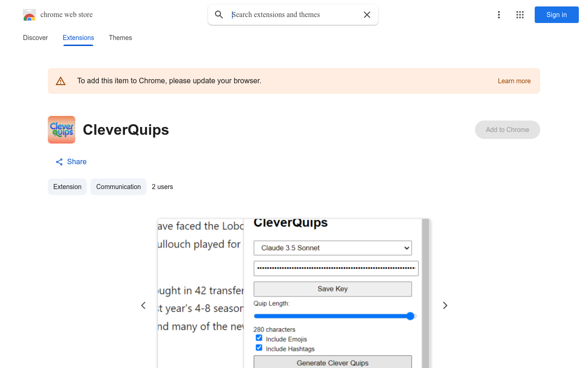
Task: Click the search magnifier icon
Action: pyautogui.click(x=219, y=15)
